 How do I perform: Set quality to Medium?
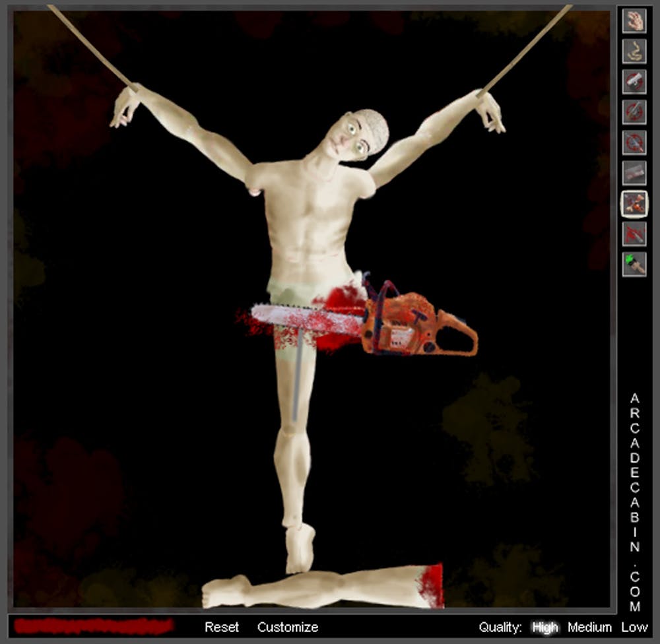click(x=589, y=628)
